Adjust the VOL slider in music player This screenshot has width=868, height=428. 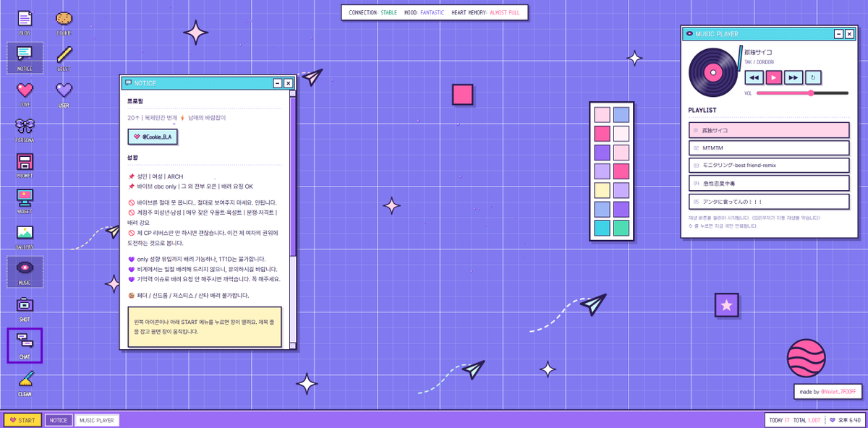tap(802, 93)
